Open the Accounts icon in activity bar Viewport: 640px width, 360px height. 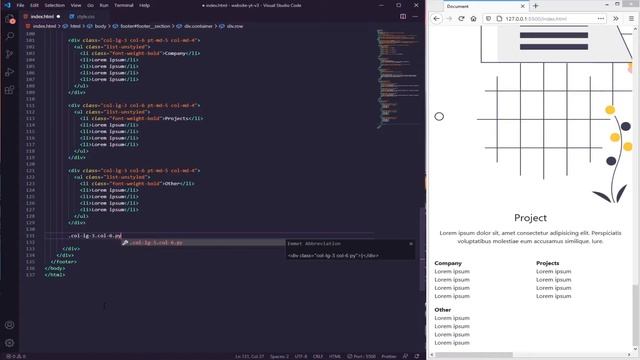tap(9, 325)
